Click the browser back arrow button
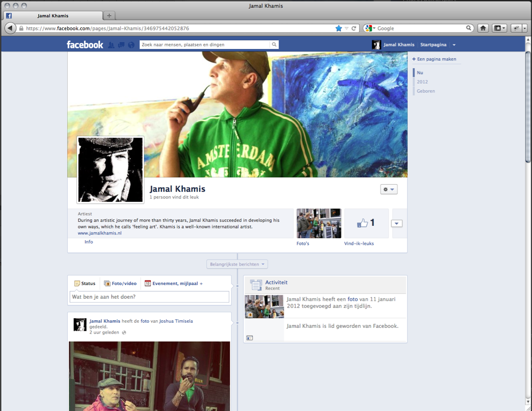 (10, 28)
